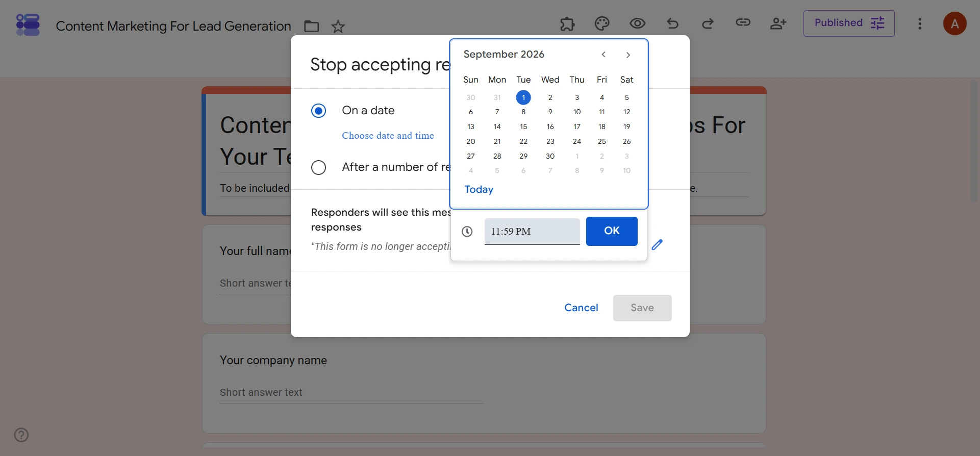Open the three-dot more options menu

tap(920, 24)
